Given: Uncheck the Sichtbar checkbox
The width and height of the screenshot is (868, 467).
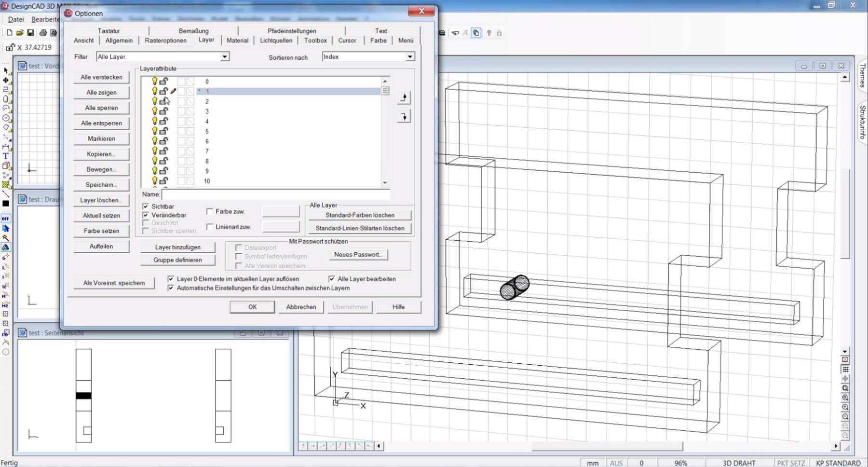Looking at the screenshot, I should coord(146,206).
